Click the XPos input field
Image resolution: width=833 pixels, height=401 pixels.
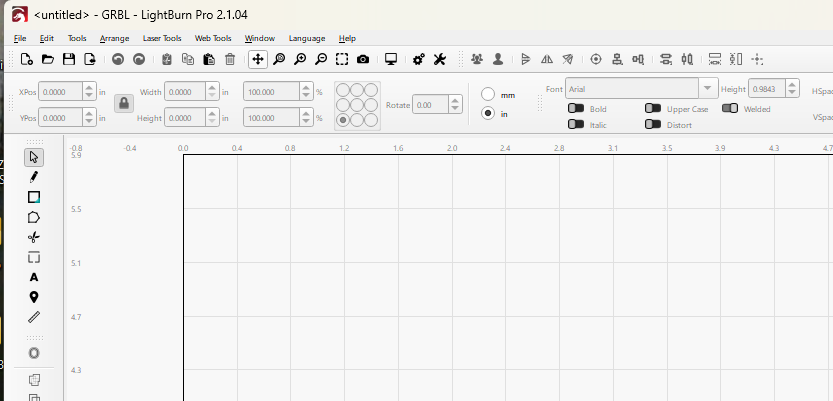pos(61,92)
